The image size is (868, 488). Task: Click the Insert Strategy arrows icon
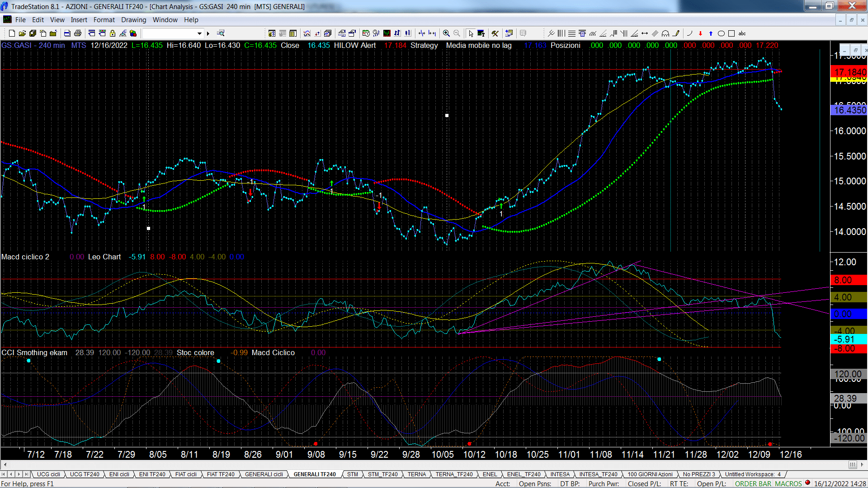(x=317, y=33)
